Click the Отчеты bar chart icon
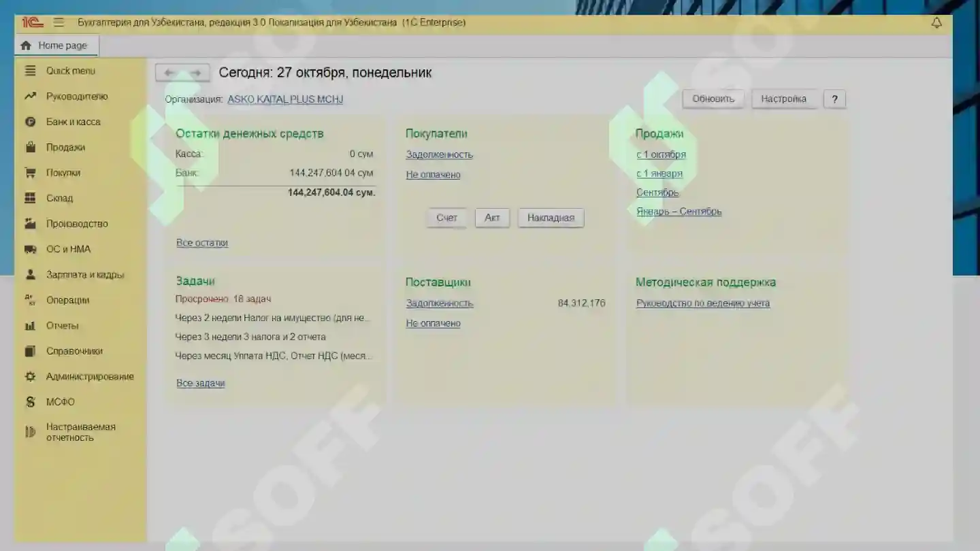The height and width of the screenshot is (551, 980). [30, 326]
